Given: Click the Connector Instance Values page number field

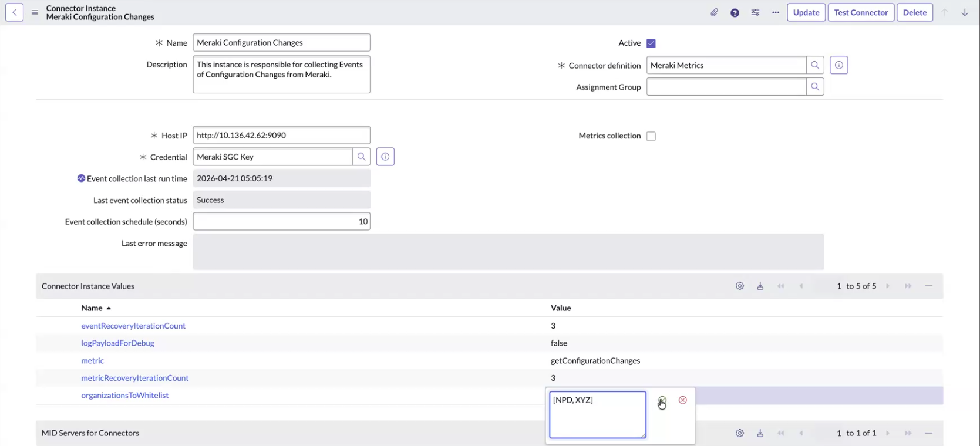Looking at the screenshot, I should pyautogui.click(x=829, y=286).
